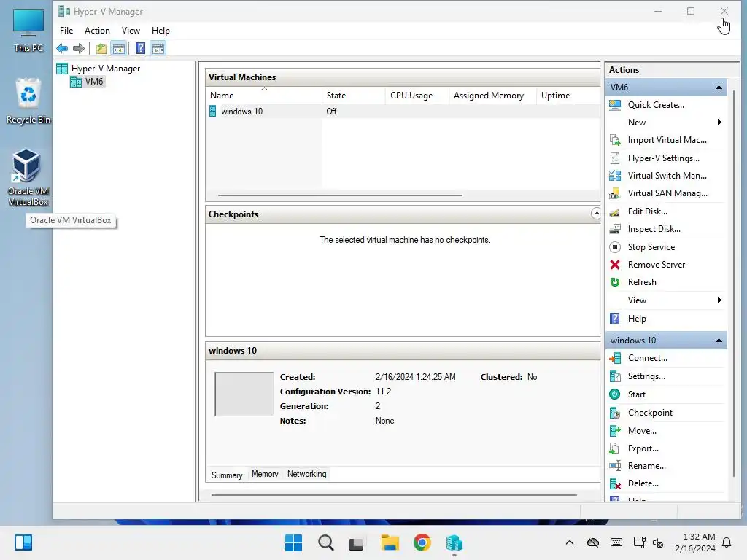Open the notifications bell in the tray
The image size is (747, 560).
tap(727, 542)
